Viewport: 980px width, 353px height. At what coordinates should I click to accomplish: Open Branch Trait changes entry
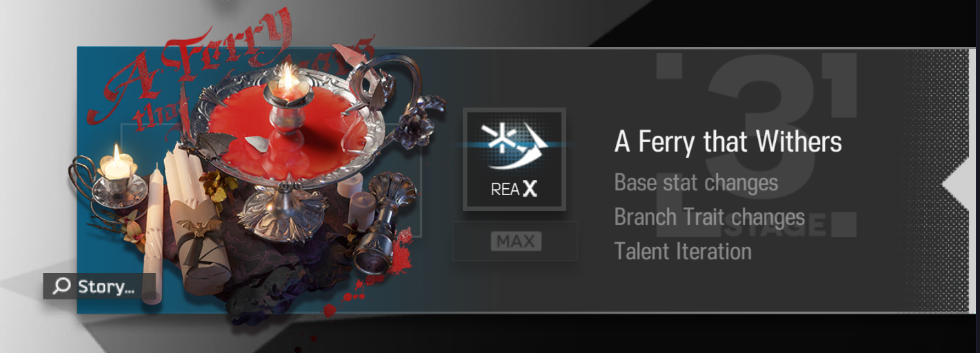[x=710, y=217]
